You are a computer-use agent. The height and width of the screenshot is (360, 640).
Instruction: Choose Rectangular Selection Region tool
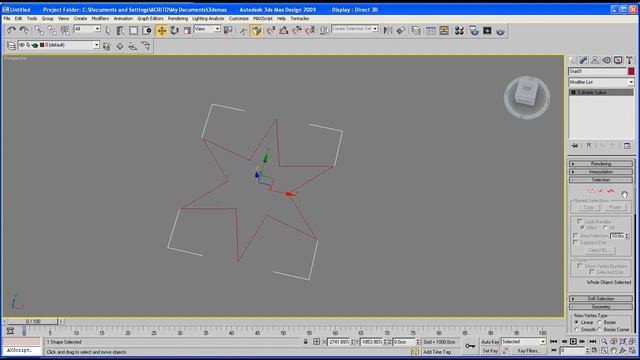(x=133, y=30)
